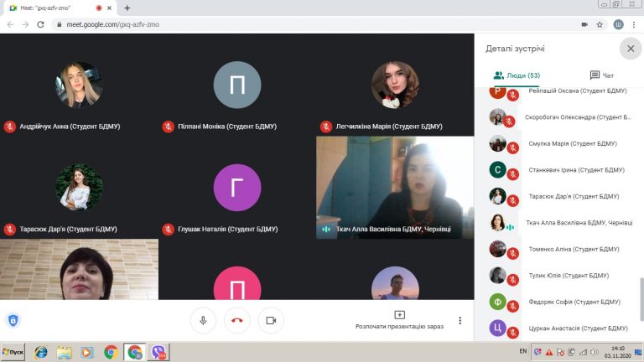The image size is (644, 362).
Task: Toggle the microphone button in Meet controls
Action: coord(203,320)
